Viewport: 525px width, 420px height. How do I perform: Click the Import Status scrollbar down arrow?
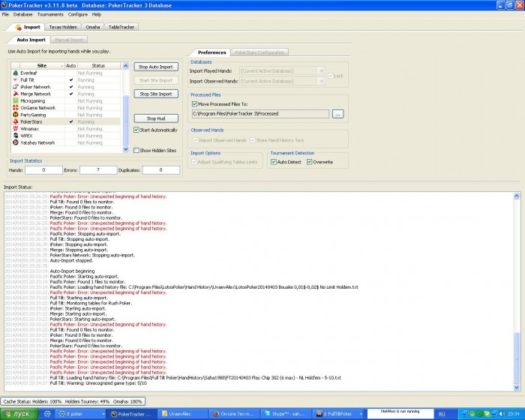516,388
